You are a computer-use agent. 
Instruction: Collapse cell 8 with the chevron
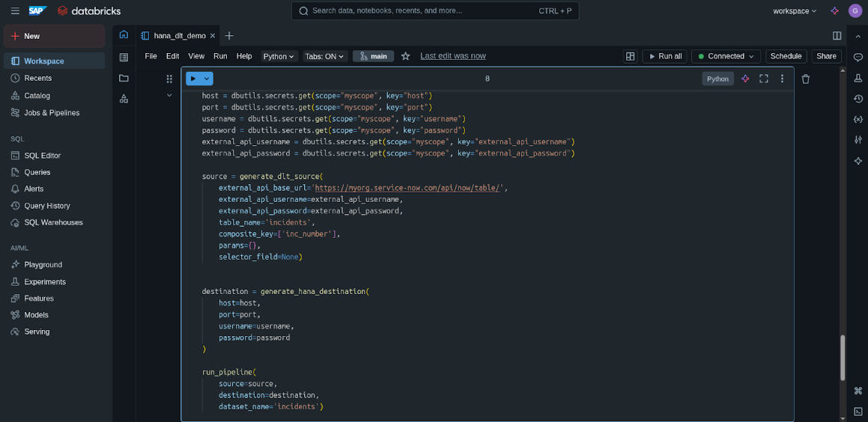(x=169, y=96)
